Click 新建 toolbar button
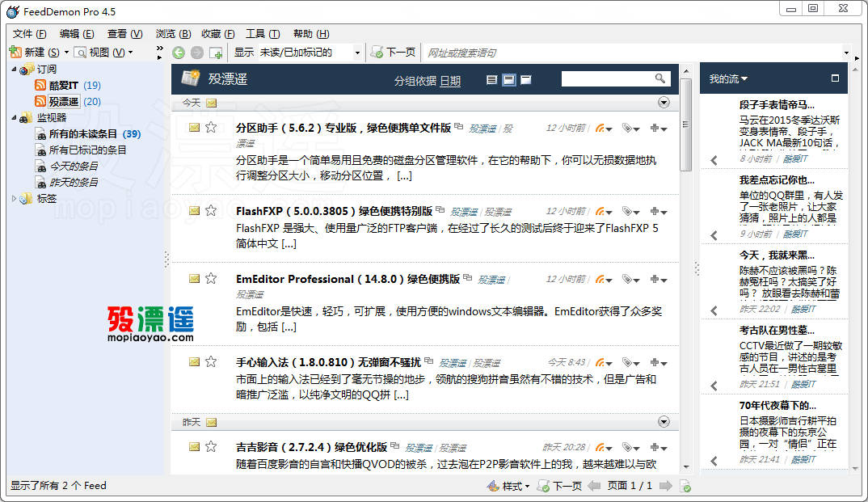 [x=34, y=52]
